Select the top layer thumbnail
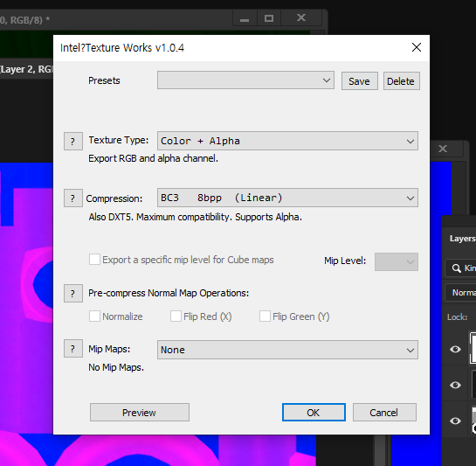The image size is (476, 466). (x=473, y=348)
